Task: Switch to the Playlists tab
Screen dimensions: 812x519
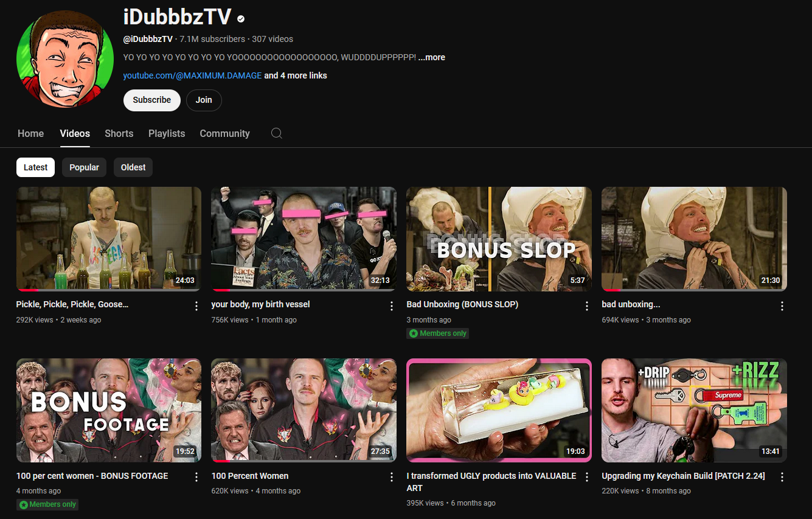Action: point(167,133)
